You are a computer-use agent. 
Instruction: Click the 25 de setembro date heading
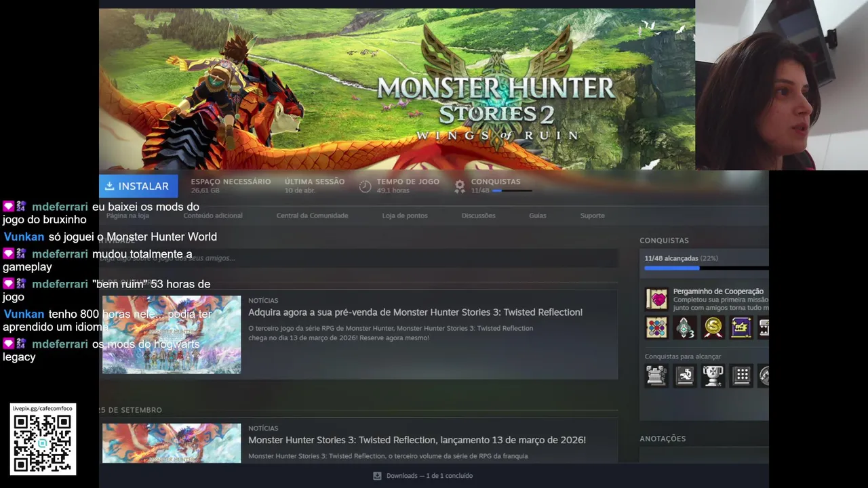(131, 410)
